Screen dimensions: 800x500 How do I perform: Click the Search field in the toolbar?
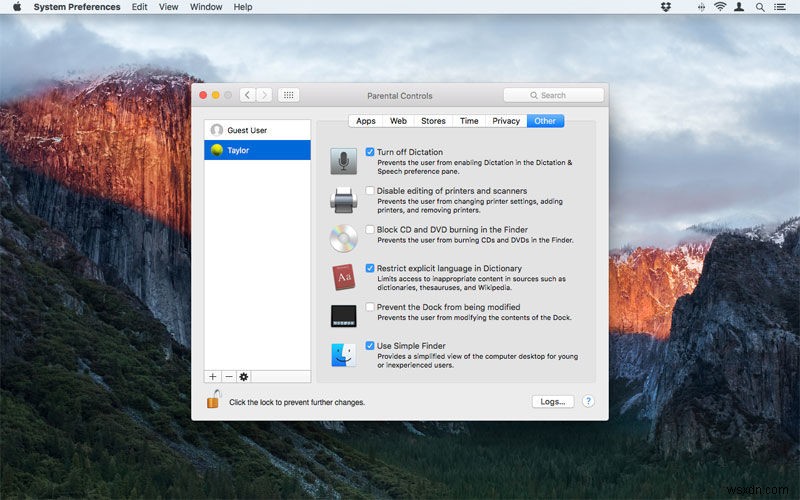(x=553, y=95)
